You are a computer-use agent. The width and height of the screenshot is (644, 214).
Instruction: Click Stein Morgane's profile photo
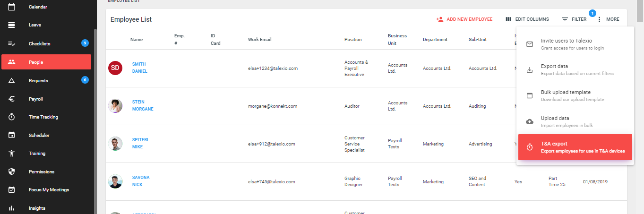115,106
